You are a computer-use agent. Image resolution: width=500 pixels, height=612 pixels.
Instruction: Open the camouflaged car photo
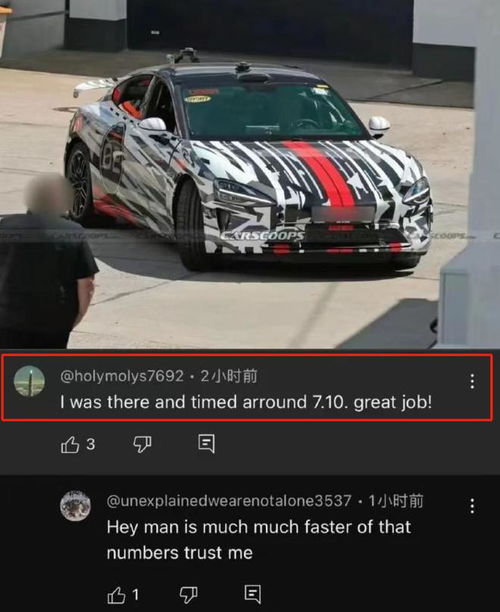pyautogui.click(x=250, y=174)
